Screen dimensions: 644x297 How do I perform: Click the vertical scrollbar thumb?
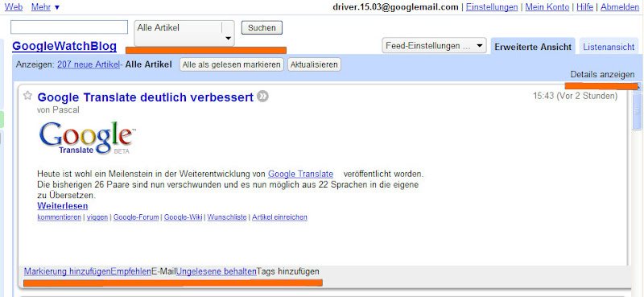pyautogui.click(x=637, y=111)
